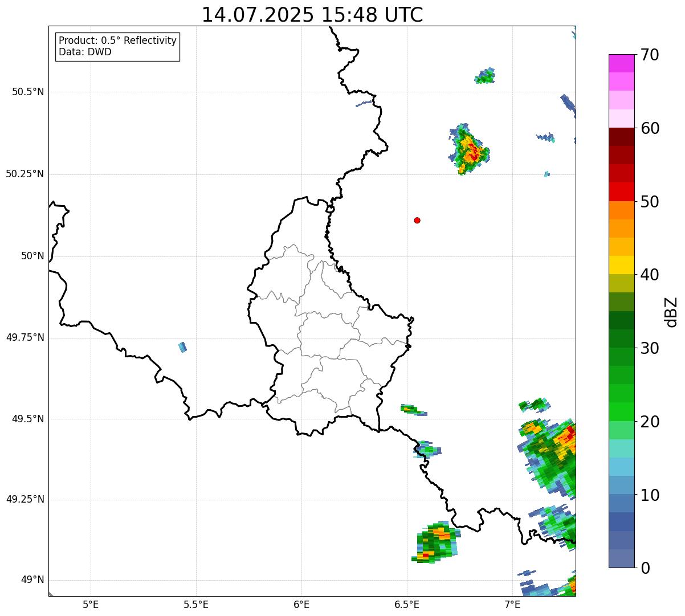Click the 49.25°N latitude label

(x=25, y=499)
